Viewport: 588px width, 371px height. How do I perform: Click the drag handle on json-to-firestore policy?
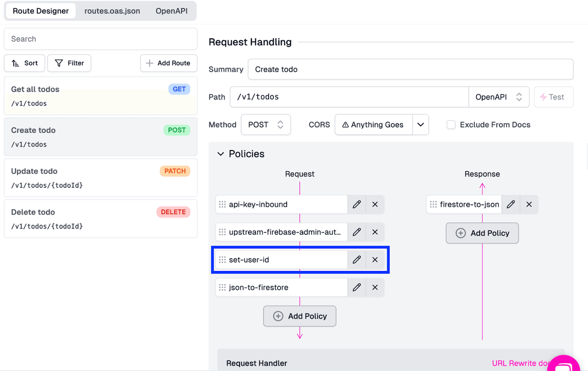223,287
